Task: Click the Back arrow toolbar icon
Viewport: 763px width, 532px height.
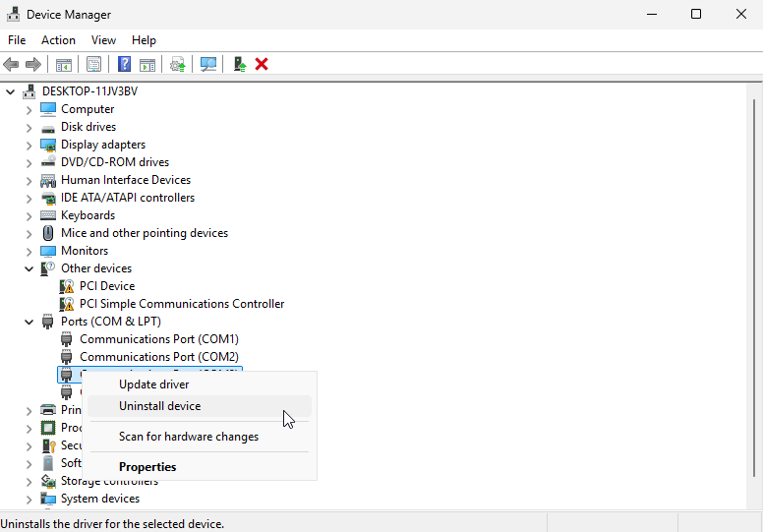Action: (11, 64)
